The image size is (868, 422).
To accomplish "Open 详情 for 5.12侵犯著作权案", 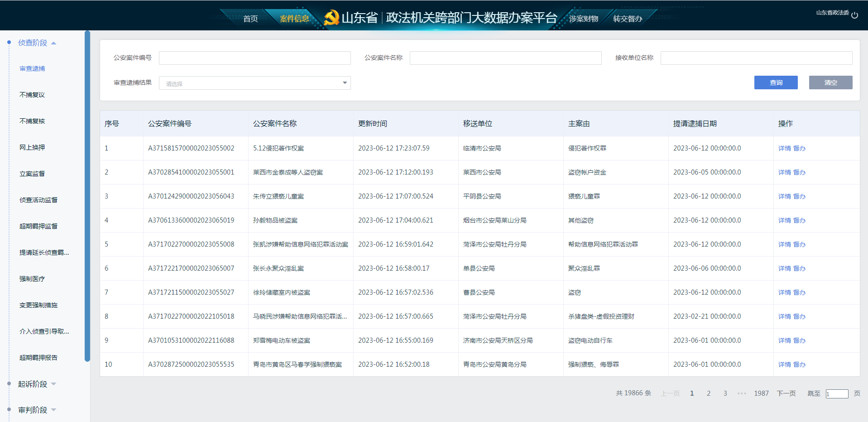I will click(784, 148).
